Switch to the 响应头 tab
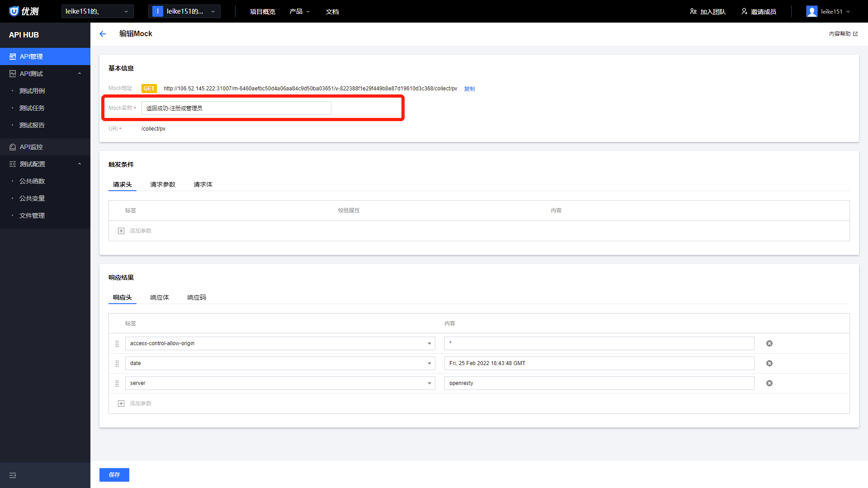This screenshot has width=868, height=488. click(123, 297)
